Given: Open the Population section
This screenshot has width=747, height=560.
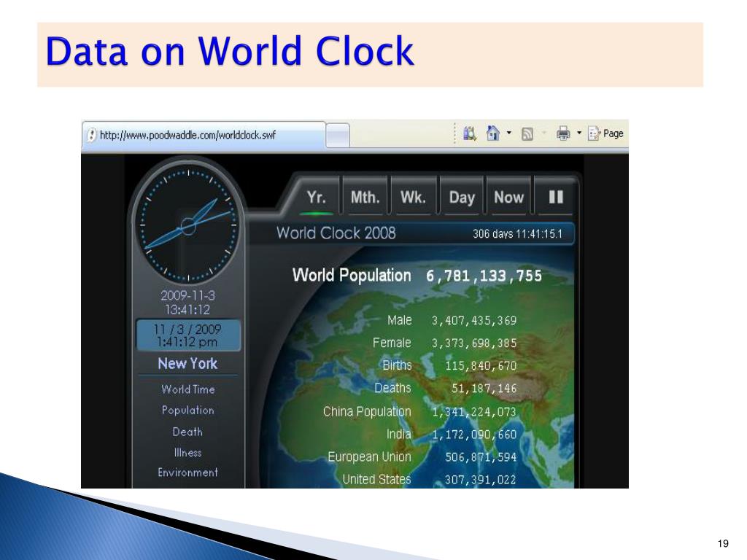Looking at the screenshot, I should [187, 410].
